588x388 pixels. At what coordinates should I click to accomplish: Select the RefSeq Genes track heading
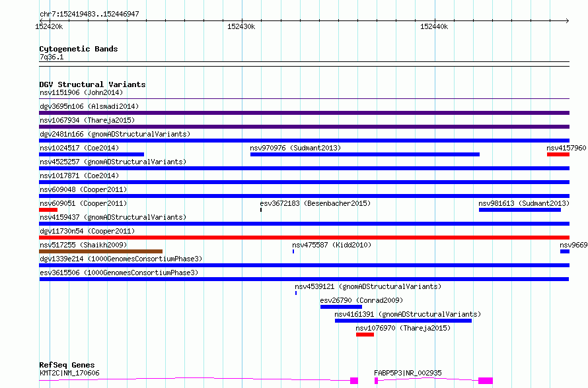(x=67, y=365)
